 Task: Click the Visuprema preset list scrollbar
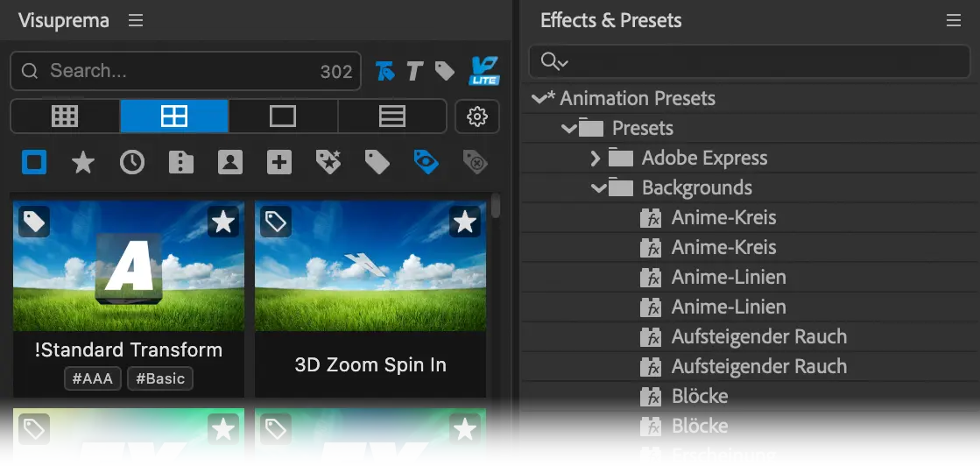click(496, 207)
